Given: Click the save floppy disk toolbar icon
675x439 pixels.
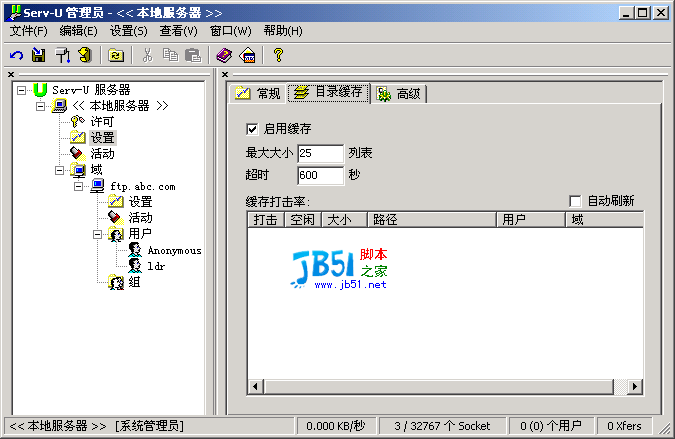Looking at the screenshot, I should (39, 56).
